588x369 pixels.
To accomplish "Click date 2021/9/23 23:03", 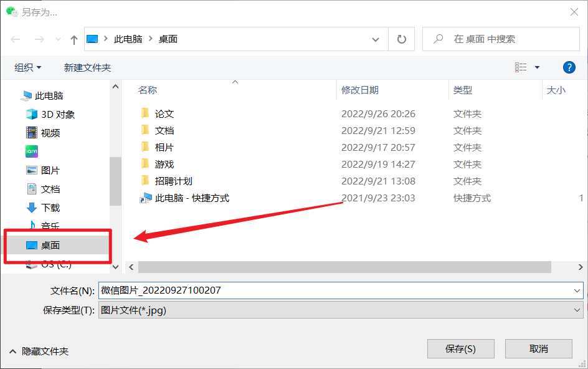I will coord(378,198).
